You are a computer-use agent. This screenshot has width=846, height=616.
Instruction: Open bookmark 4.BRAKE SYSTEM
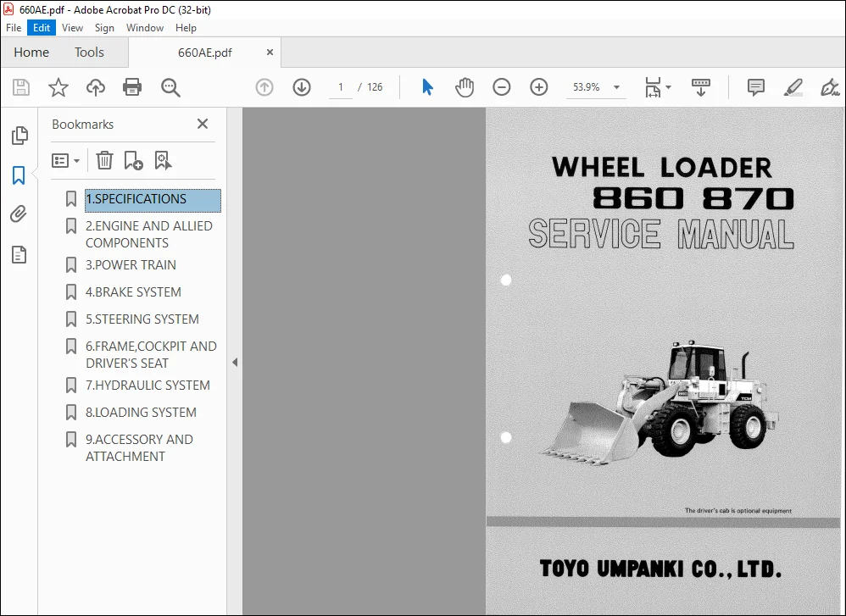coord(133,291)
